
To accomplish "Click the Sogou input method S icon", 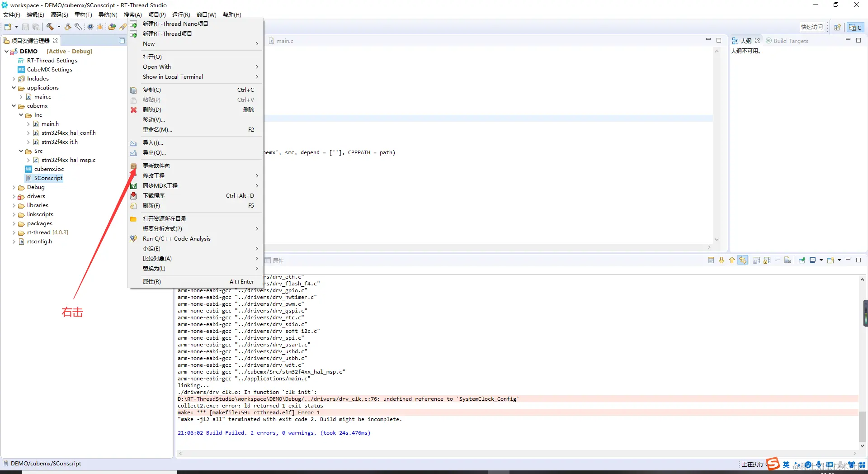I will coord(773,464).
